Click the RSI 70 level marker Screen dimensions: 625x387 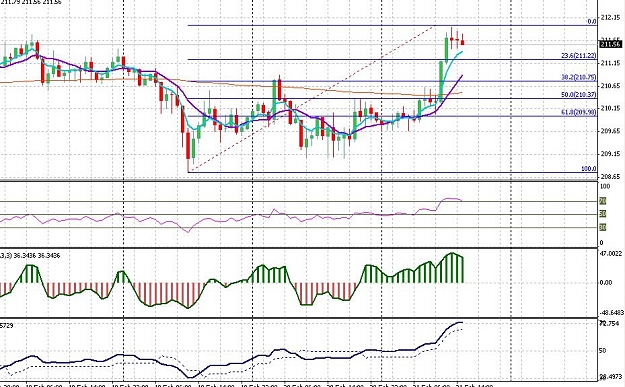[x=603, y=201]
